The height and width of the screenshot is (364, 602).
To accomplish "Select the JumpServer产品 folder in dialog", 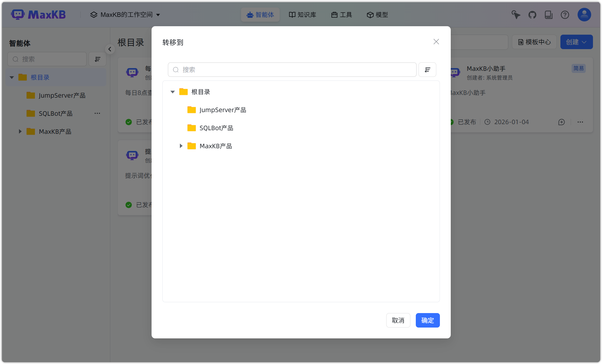I will pos(223,110).
